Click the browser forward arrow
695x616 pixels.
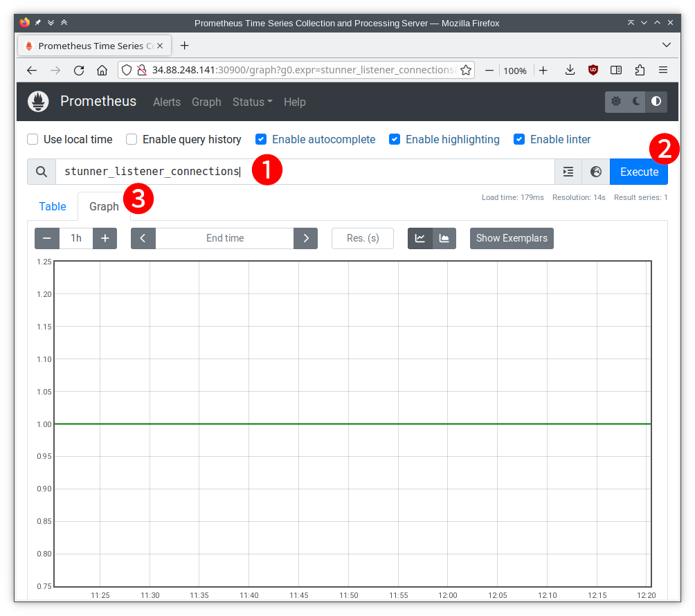[x=55, y=70]
